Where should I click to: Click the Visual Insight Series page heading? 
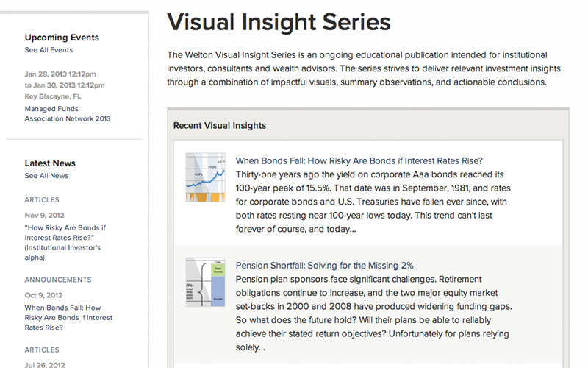279,22
